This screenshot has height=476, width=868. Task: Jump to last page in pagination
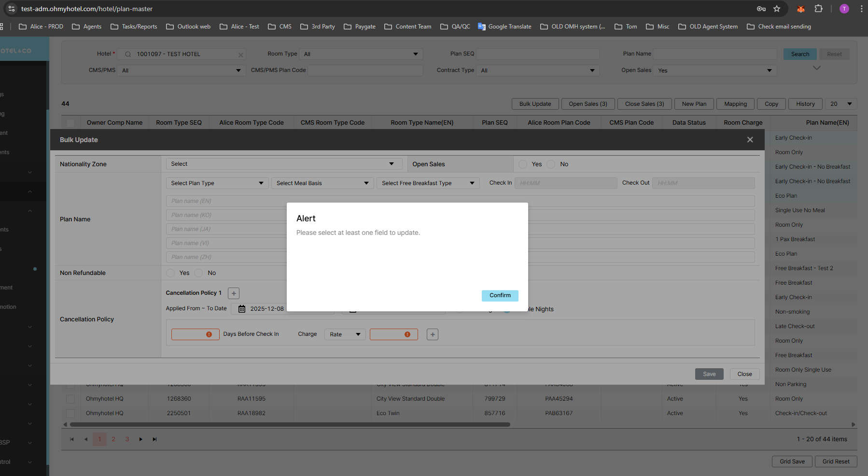[154, 439]
